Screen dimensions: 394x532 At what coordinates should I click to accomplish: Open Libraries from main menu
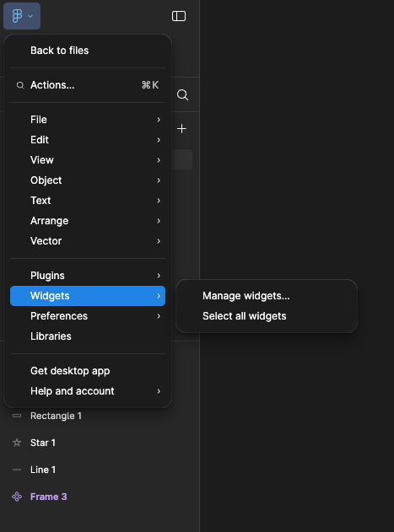[88, 336]
